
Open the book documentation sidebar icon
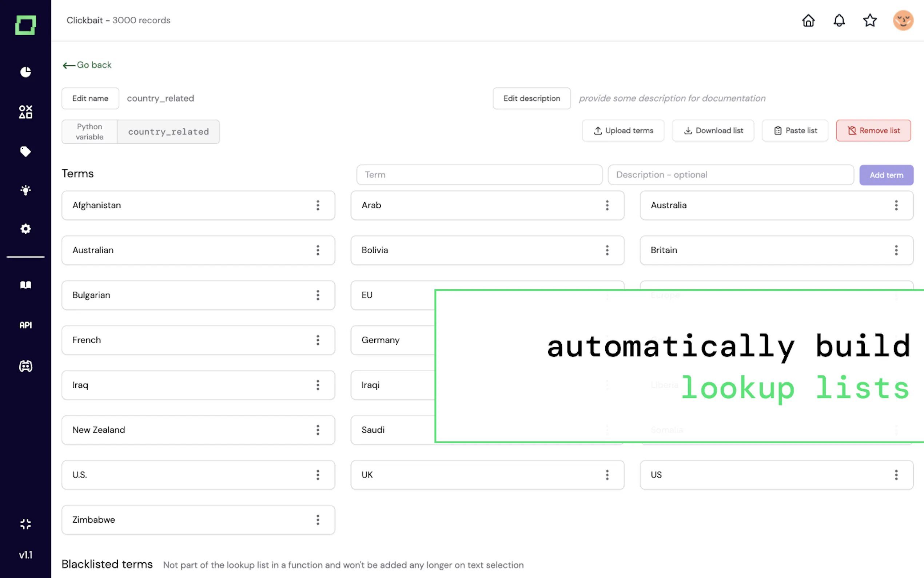(25, 285)
